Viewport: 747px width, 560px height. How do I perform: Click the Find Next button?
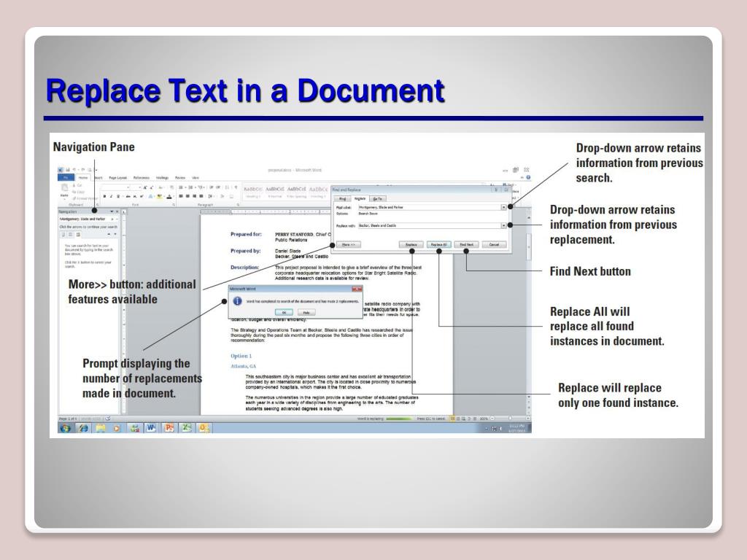click(466, 244)
